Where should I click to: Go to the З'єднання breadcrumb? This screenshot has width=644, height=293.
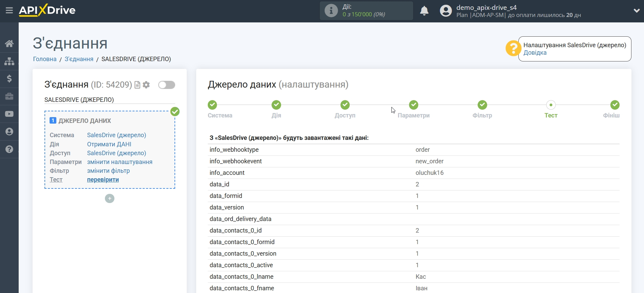79,59
